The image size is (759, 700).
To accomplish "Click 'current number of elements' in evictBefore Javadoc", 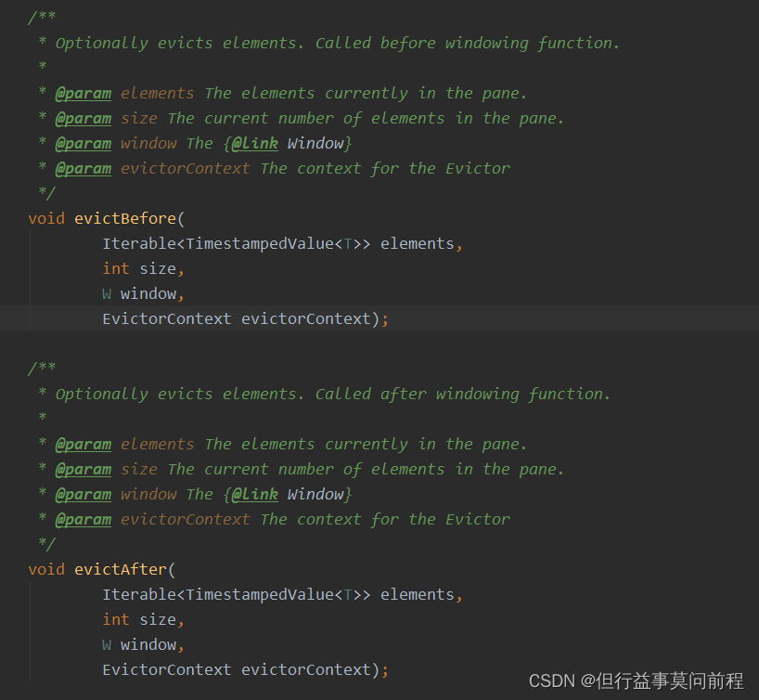I will (x=324, y=118).
